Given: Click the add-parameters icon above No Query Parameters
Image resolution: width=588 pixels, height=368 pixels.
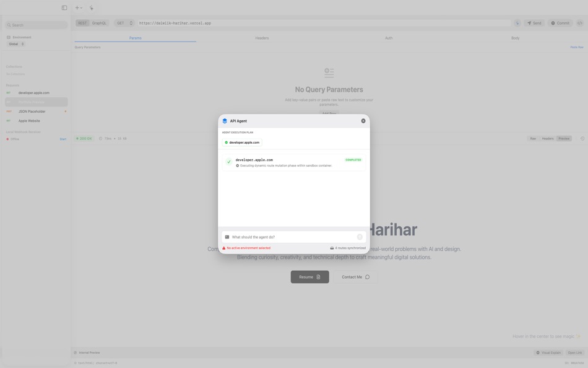Looking at the screenshot, I should click(329, 72).
